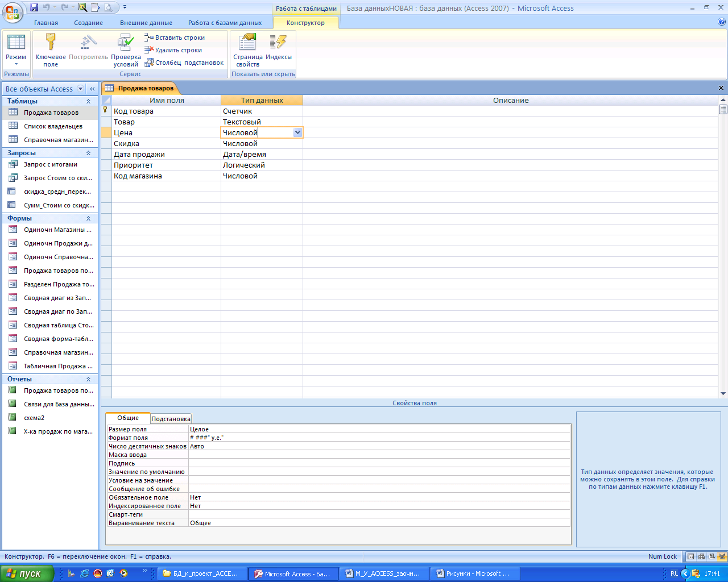Select Одиночн Магазины form
The image size is (728, 582).
point(50,230)
